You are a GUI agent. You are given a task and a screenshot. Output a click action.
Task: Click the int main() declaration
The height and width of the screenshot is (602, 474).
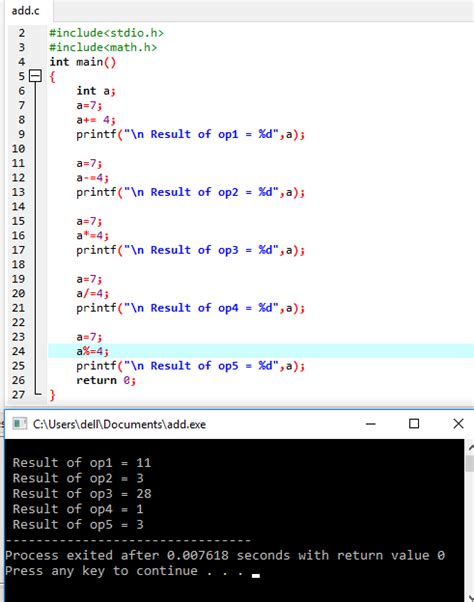click(x=83, y=62)
